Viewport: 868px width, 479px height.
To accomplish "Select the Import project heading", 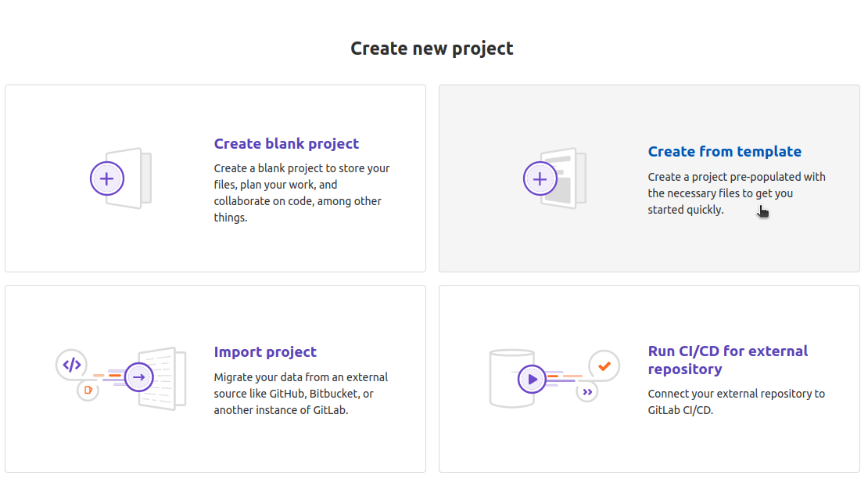I will click(265, 351).
